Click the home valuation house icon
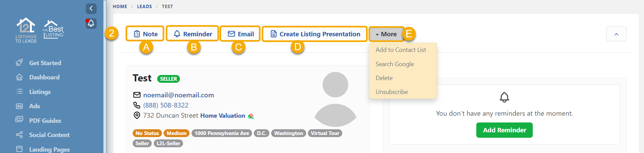 [251, 116]
